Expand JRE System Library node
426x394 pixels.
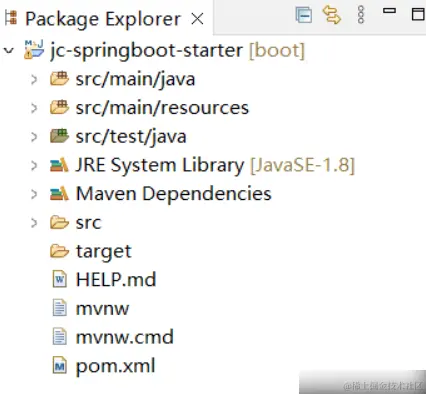pyautogui.click(x=34, y=165)
